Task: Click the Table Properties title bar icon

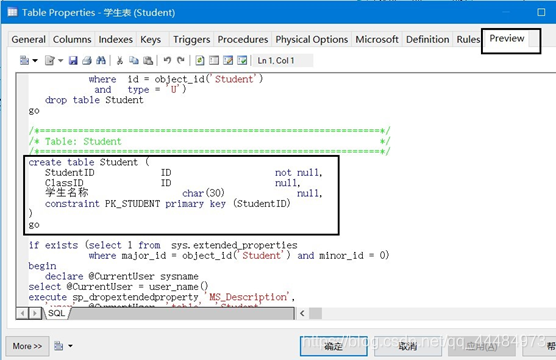Action: (12, 12)
